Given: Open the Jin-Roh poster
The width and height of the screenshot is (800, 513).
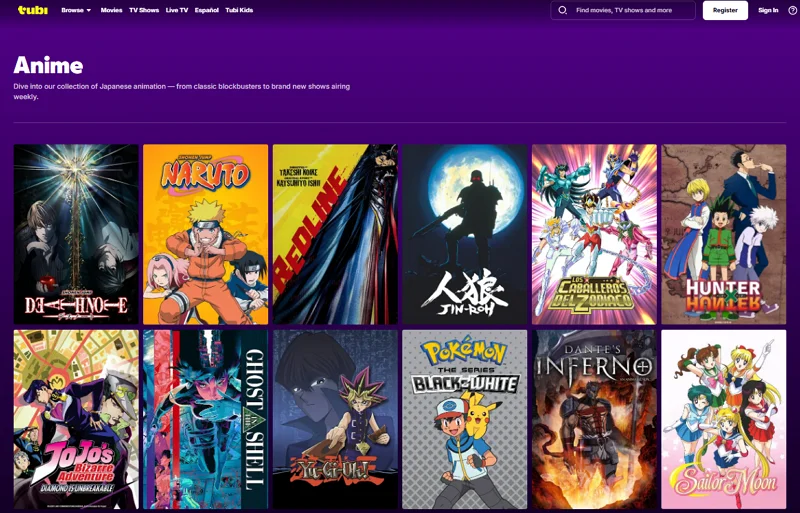Looking at the screenshot, I should 464,234.
